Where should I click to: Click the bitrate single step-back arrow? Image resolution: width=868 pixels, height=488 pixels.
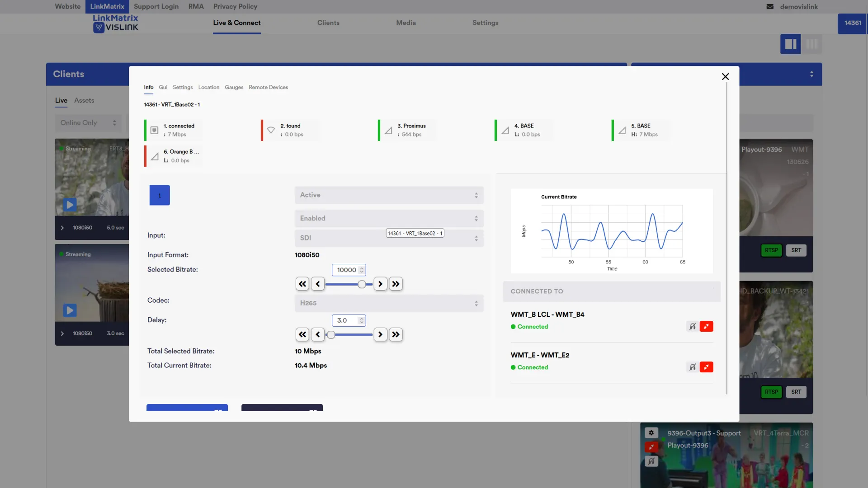[318, 284]
